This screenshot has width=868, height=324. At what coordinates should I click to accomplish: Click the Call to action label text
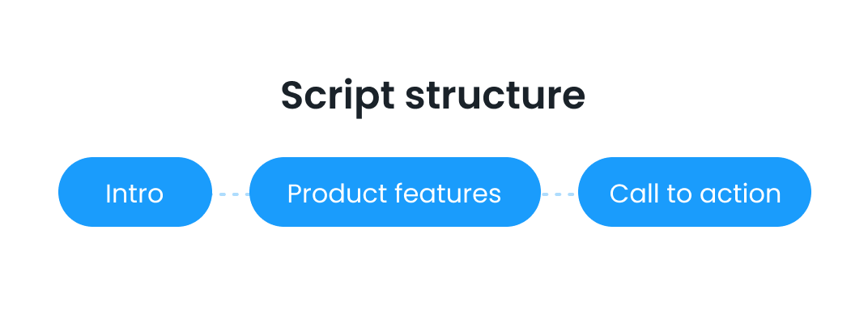695,194
